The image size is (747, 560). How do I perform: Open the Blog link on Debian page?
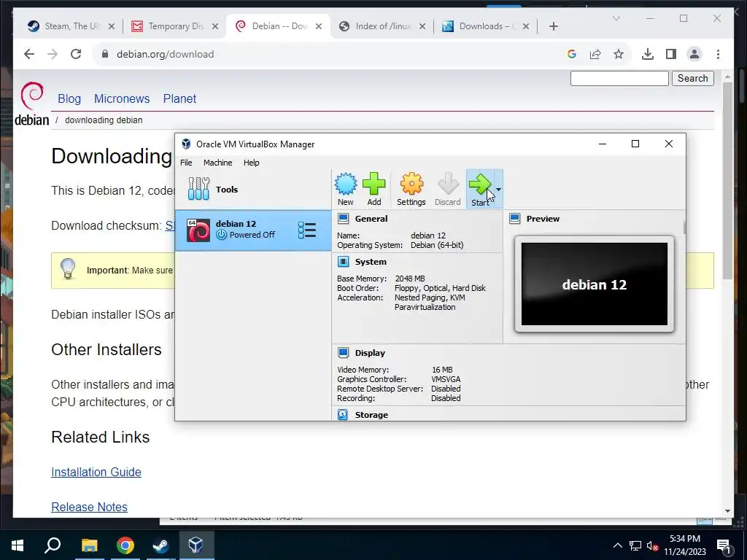click(69, 98)
